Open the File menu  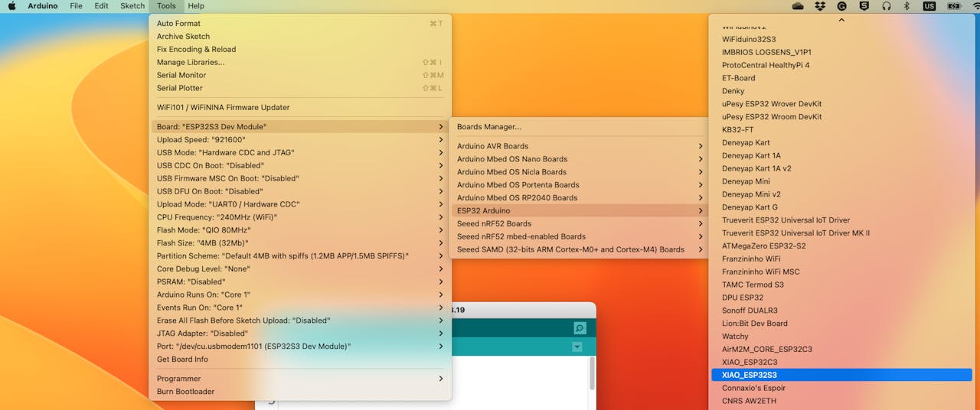pos(76,6)
